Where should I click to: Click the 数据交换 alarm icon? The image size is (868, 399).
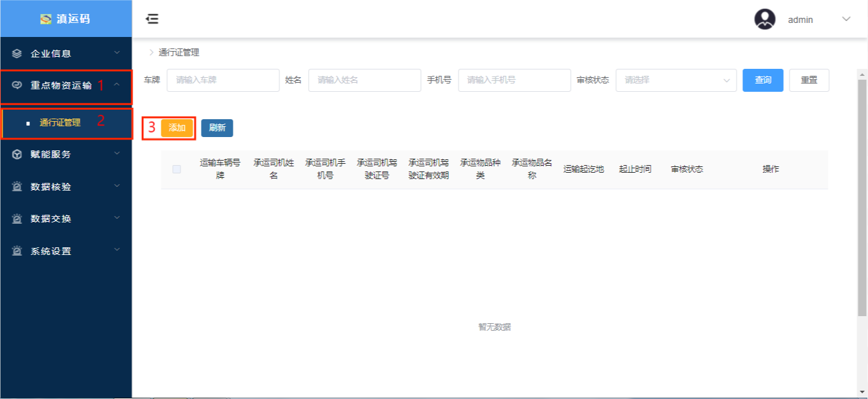tap(17, 219)
